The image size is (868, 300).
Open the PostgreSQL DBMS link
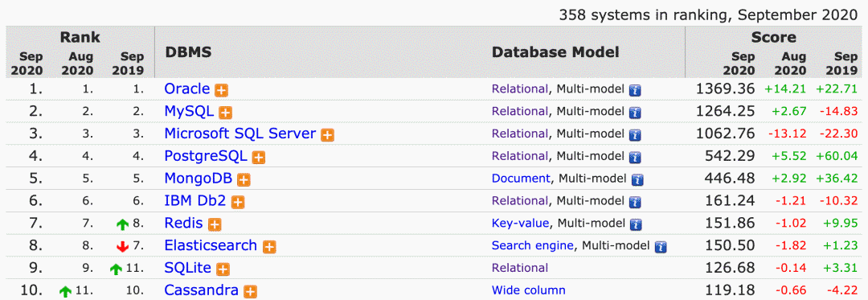[x=206, y=157]
